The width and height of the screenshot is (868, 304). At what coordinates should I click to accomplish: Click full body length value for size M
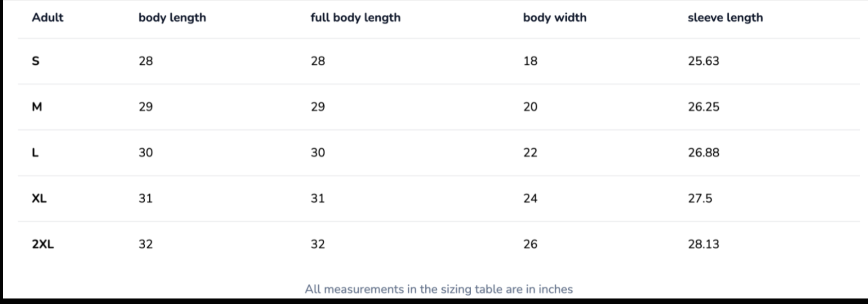click(317, 107)
